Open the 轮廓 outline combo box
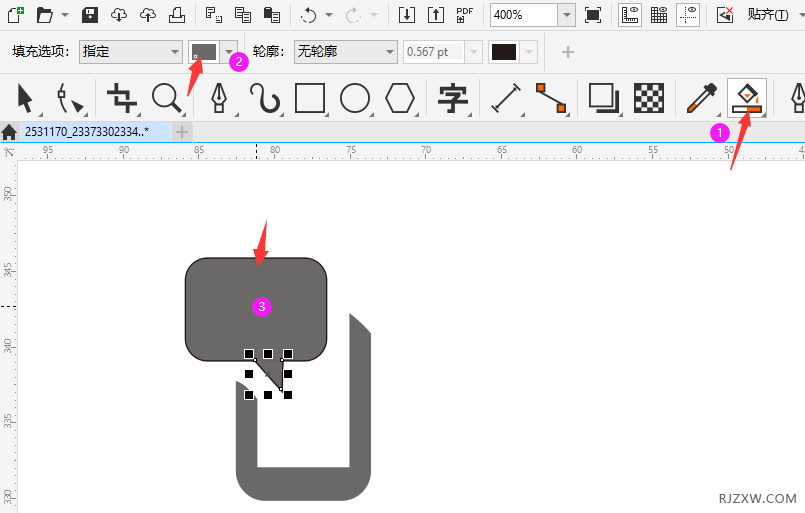The image size is (805, 513). (x=346, y=52)
